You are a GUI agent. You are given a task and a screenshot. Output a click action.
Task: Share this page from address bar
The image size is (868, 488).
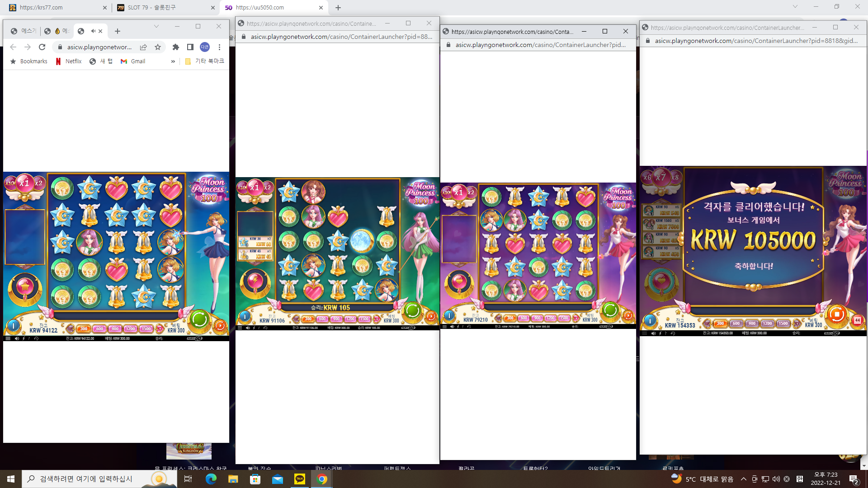pos(143,47)
